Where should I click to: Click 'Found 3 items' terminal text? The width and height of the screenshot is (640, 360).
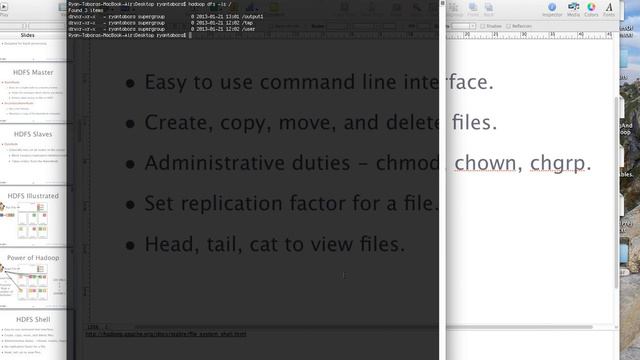tap(86, 10)
